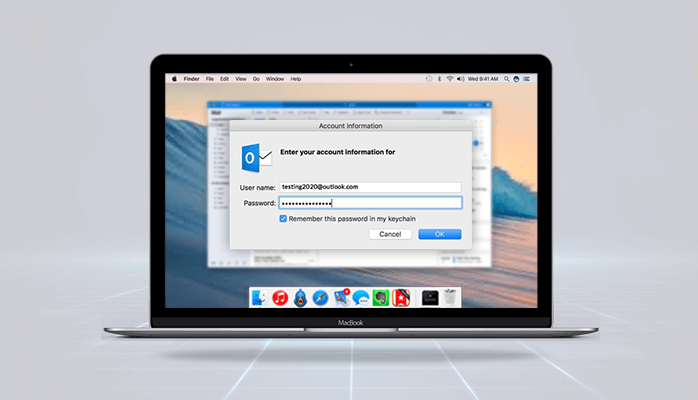Click the Password field
698x400 pixels.
(x=370, y=203)
